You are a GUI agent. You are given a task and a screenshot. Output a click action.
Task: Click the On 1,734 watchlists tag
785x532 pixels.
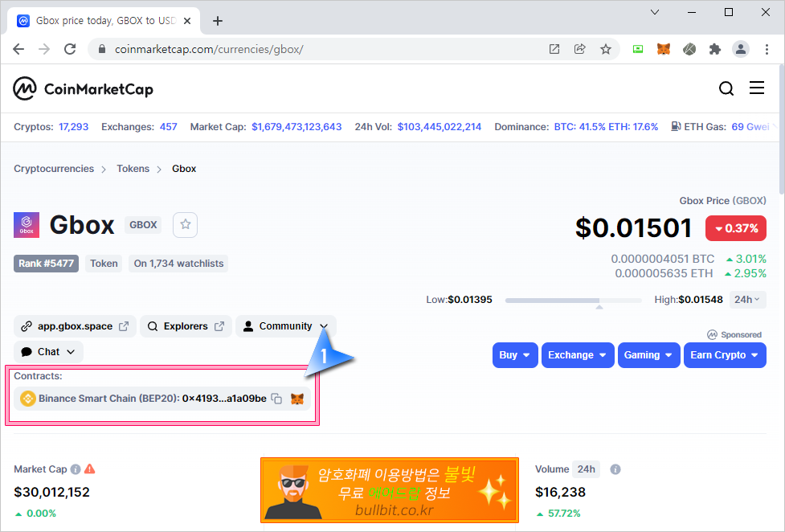pyautogui.click(x=178, y=264)
